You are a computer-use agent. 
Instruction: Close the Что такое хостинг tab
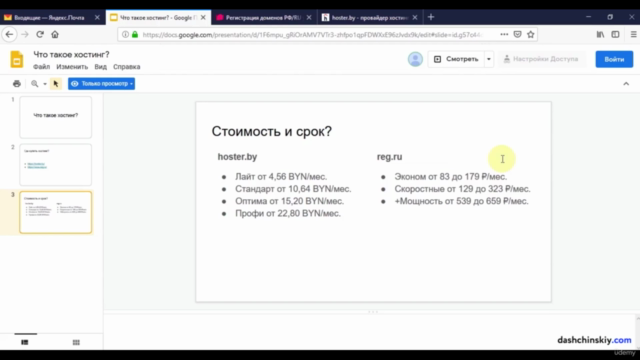pyautogui.click(x=203, y=18)
